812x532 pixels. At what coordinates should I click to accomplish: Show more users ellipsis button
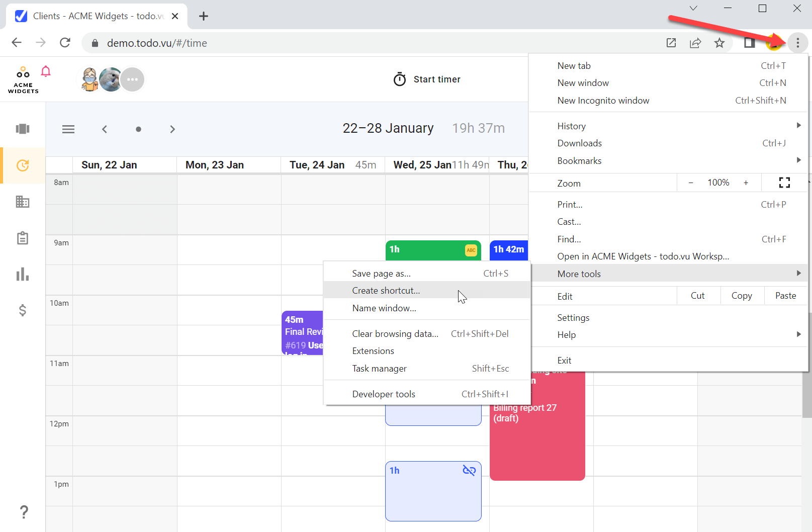click(x=133, y=79)
